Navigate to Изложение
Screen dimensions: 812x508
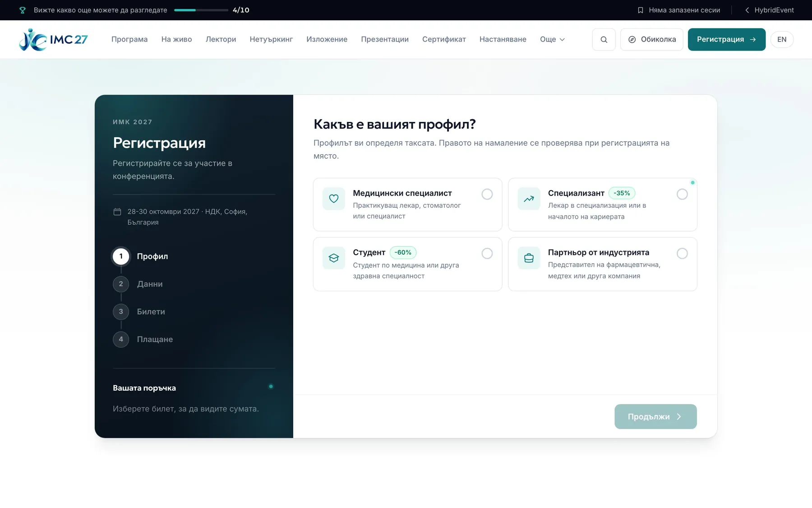click(327, 39)
